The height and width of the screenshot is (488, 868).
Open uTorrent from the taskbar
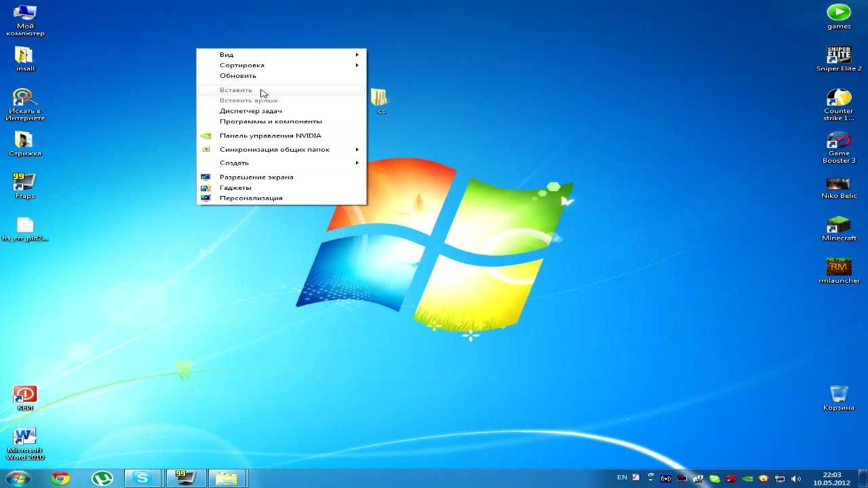pyautogui.click(x=102, y=479)
